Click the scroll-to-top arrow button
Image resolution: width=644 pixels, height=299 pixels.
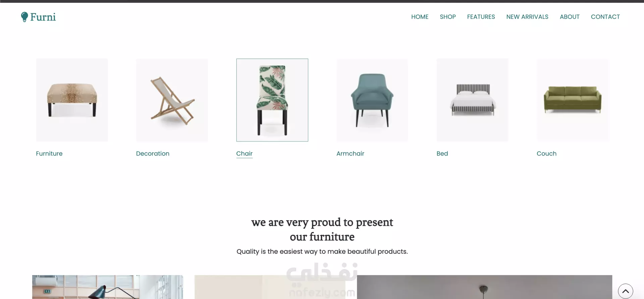626,291
